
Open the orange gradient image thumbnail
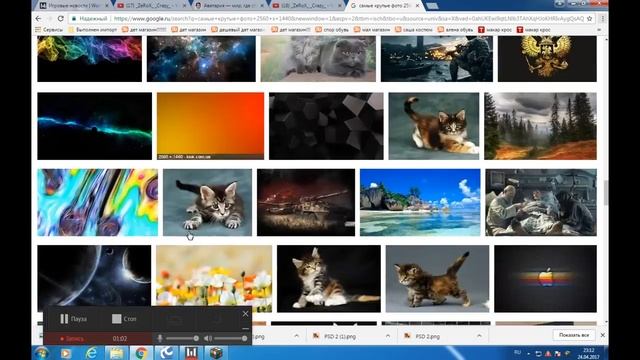(210, 126)
